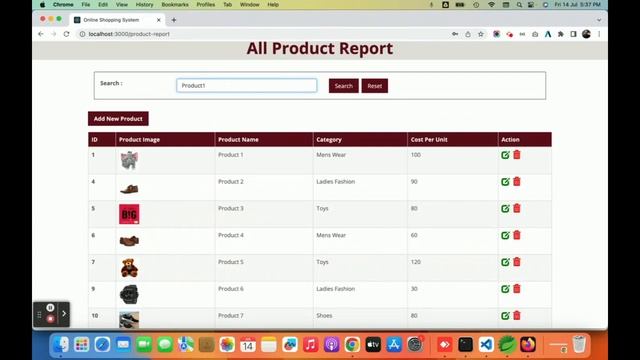The width and height of the screenshot is (640, 360).
Task: Click the red BIG image for Product 3
Action: (x=129, y=214)
